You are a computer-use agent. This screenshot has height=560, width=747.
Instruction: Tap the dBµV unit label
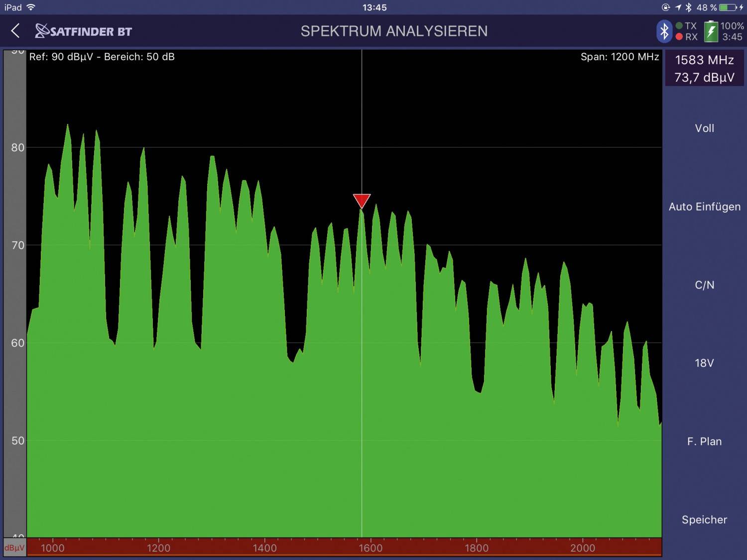coord(14,548)
